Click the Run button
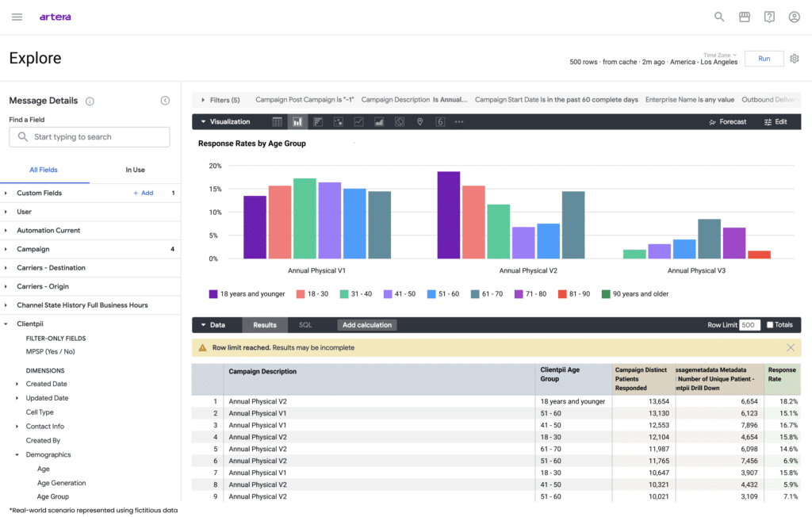Viewport: 812px width, 517px height. [x=764, y=59]
